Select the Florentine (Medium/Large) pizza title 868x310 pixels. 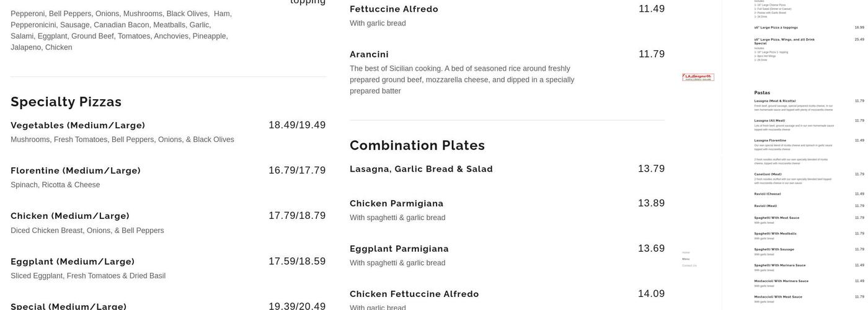(76, 170)
